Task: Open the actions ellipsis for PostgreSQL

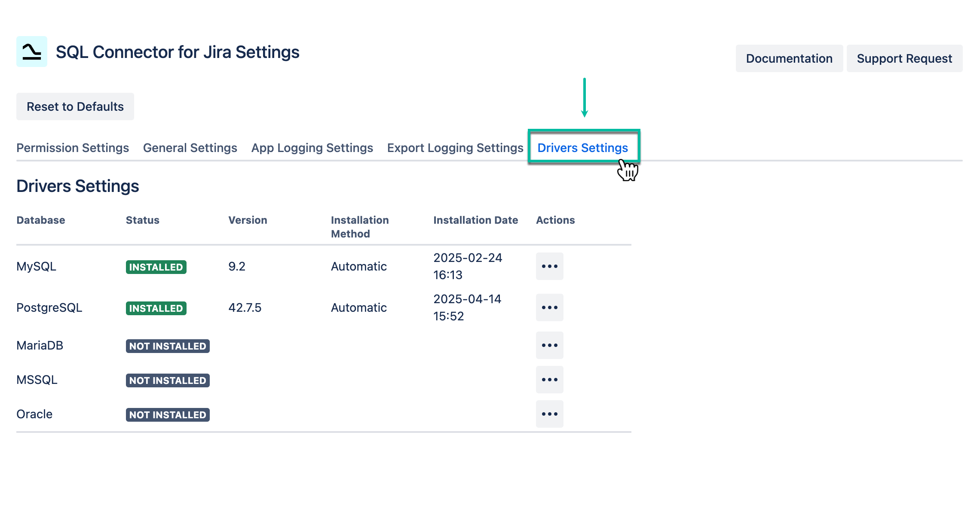Action: [549, 307]
